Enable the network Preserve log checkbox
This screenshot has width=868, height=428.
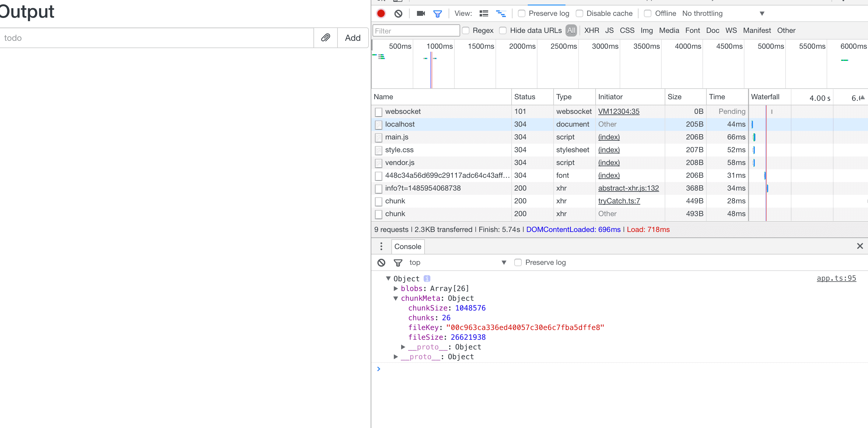tap(521, 13)
